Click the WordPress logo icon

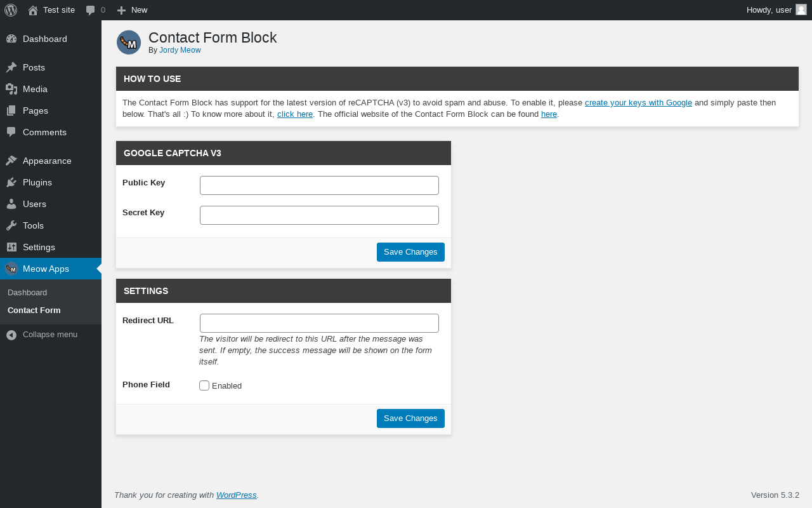coord(11,10)
